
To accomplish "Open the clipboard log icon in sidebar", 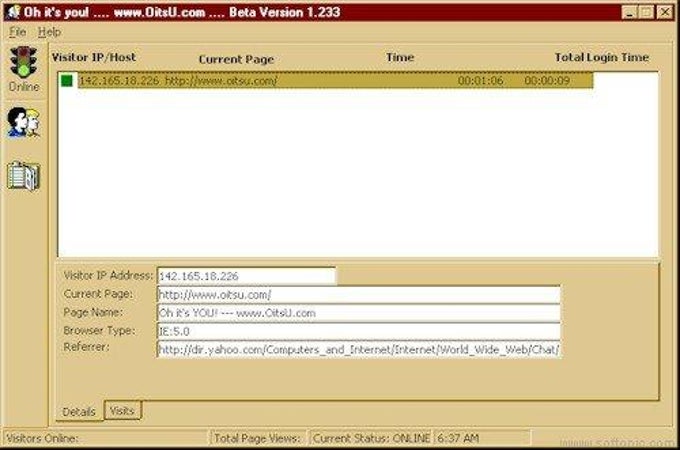I will (23, 176).
